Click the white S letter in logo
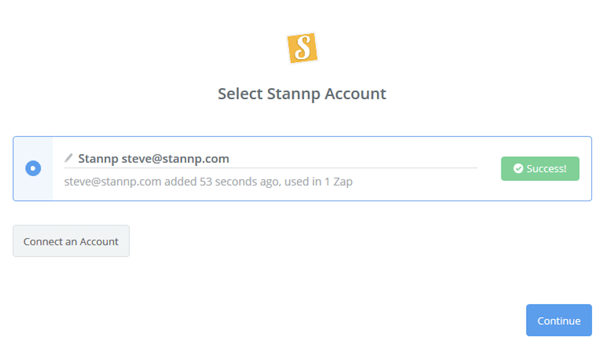 click(x=303, y=48)
